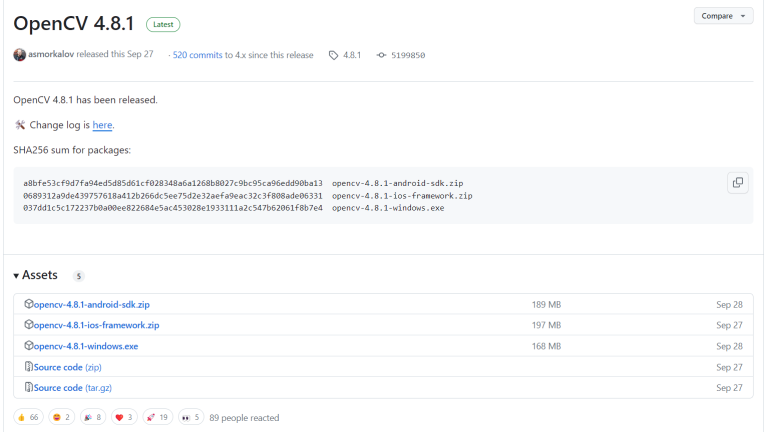View the 520 commits link

(197, 55)
